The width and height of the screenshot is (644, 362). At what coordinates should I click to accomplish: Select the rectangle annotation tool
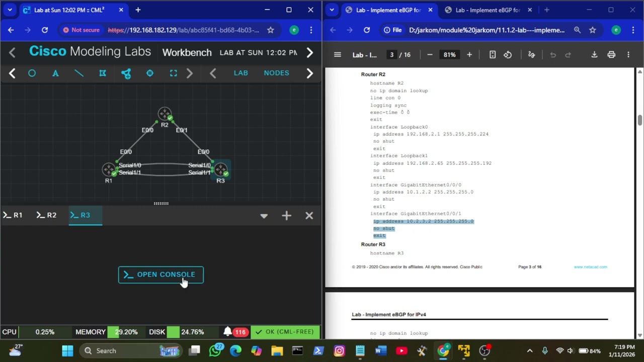103,73
